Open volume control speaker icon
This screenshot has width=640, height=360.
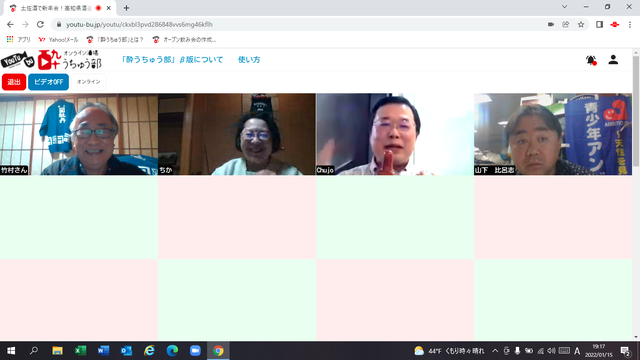pyautogui.click(x=551, y=351)
